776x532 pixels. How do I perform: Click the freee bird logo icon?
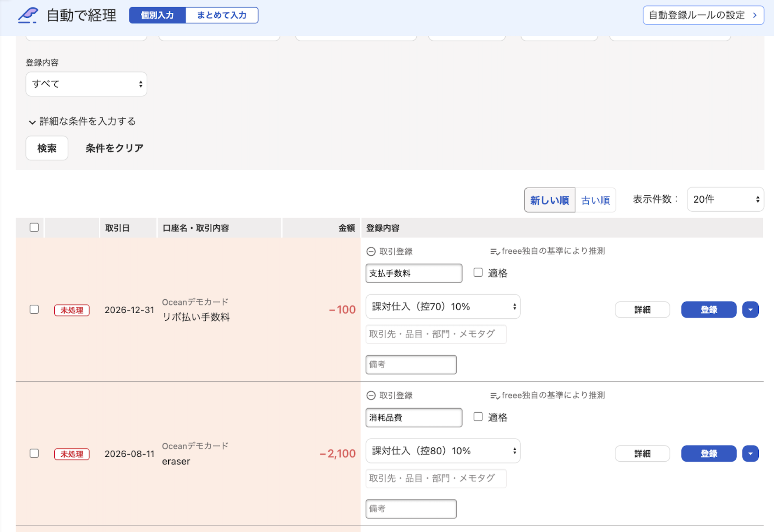(x=28, y=15)
